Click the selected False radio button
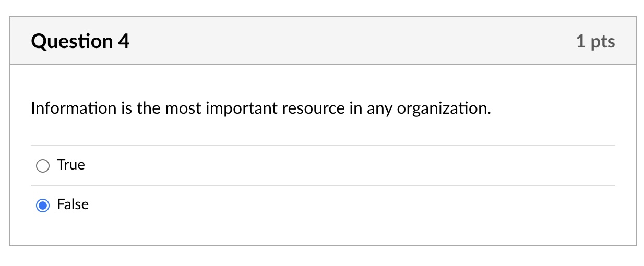This screenshot has width=644, height=266. click(43, 205)
